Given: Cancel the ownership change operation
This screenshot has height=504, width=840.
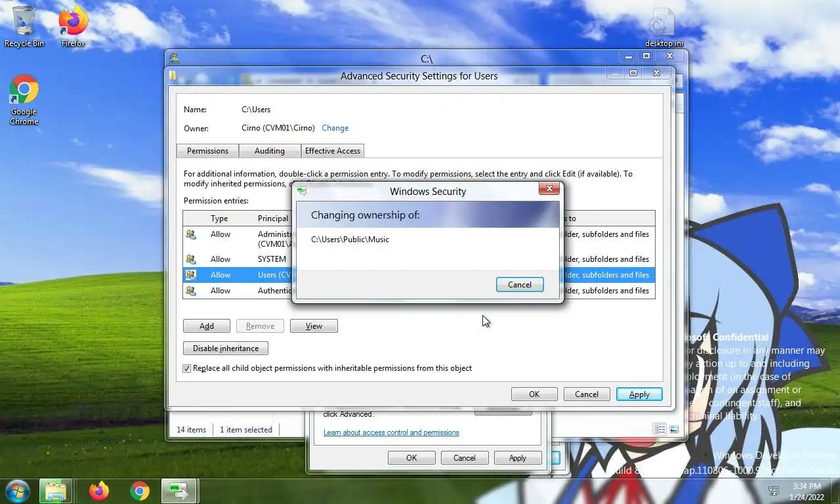Looking at the screenshot, I should pyautogui.click(x=520, y=284).
